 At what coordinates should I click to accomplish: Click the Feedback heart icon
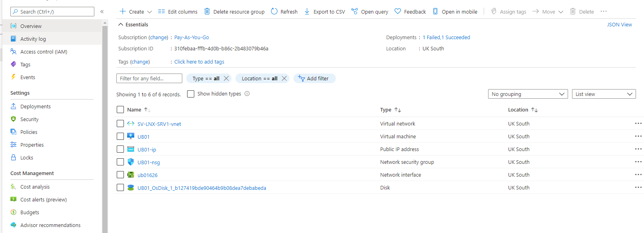tap(398, 12)
